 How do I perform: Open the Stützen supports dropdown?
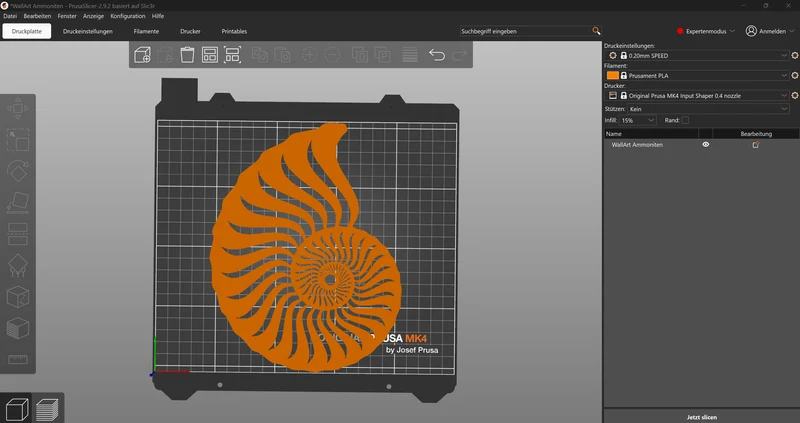(x=709, y=109)
